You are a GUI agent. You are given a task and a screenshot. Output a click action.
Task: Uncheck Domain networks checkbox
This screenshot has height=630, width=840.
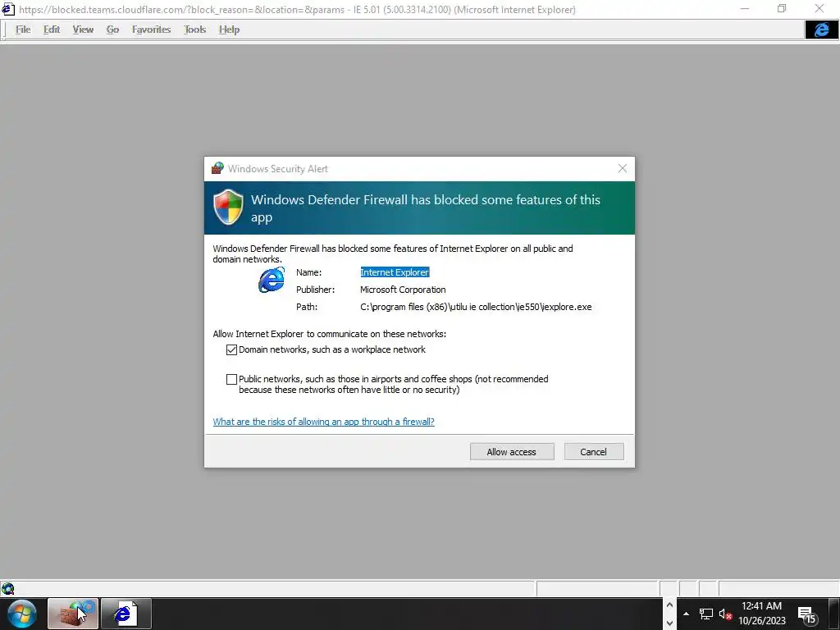click(x=231, y=349)
